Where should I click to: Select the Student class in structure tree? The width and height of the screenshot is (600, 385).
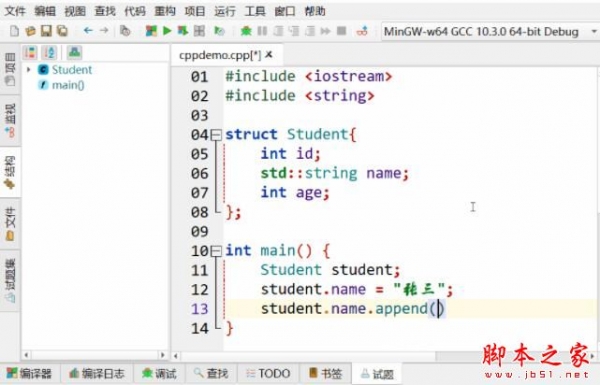[x=72, y=70]
